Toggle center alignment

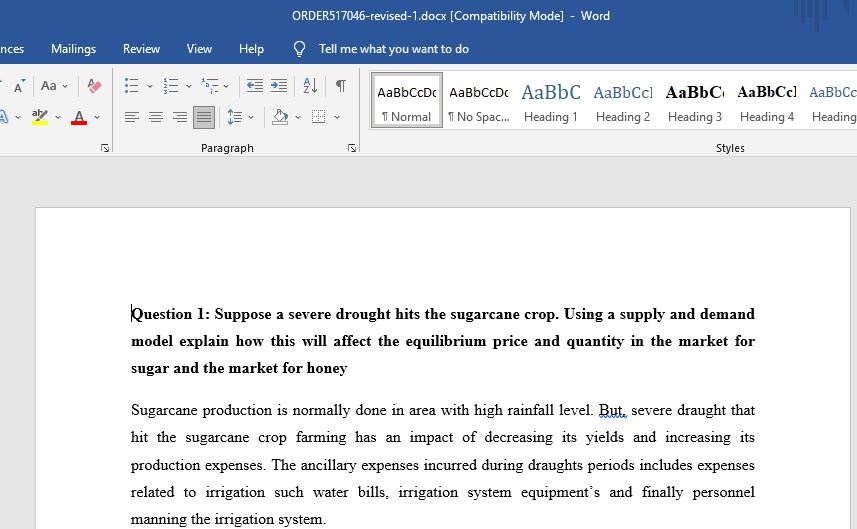click(156, 117)
